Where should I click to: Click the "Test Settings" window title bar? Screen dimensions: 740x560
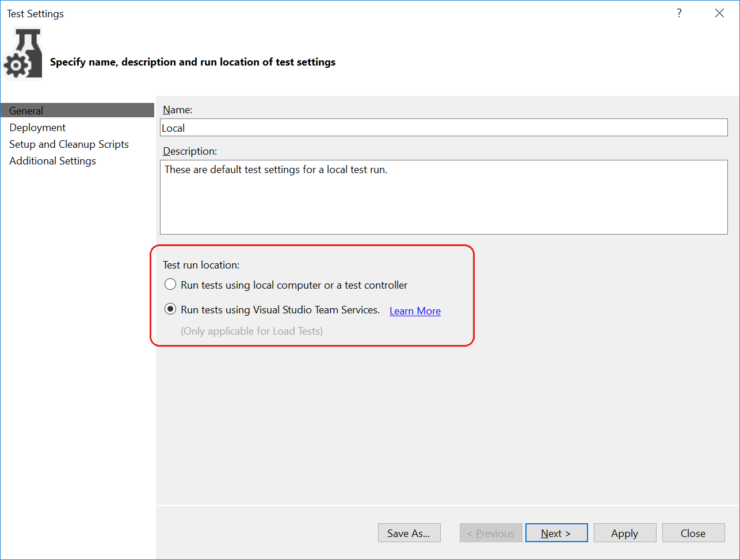pos(345,13)
